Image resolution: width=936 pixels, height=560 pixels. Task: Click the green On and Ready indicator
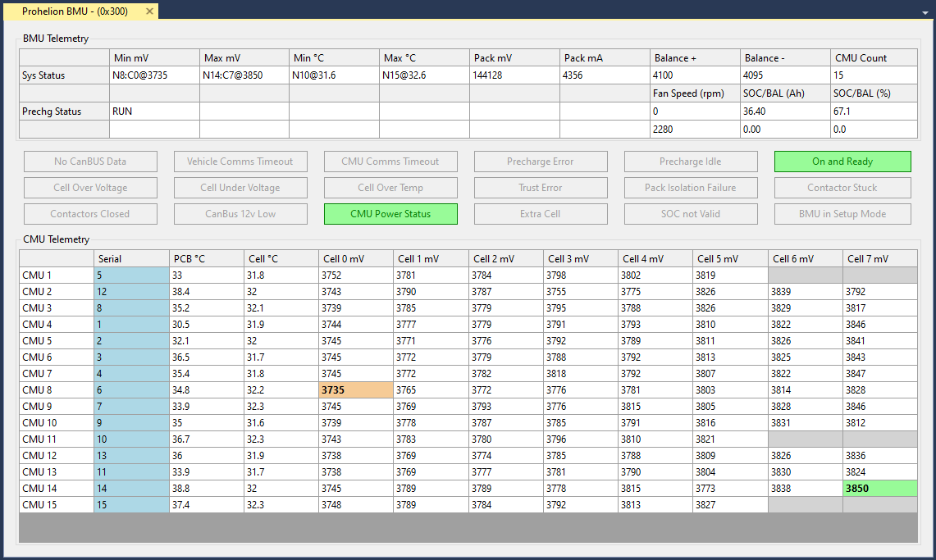point(842,162)
